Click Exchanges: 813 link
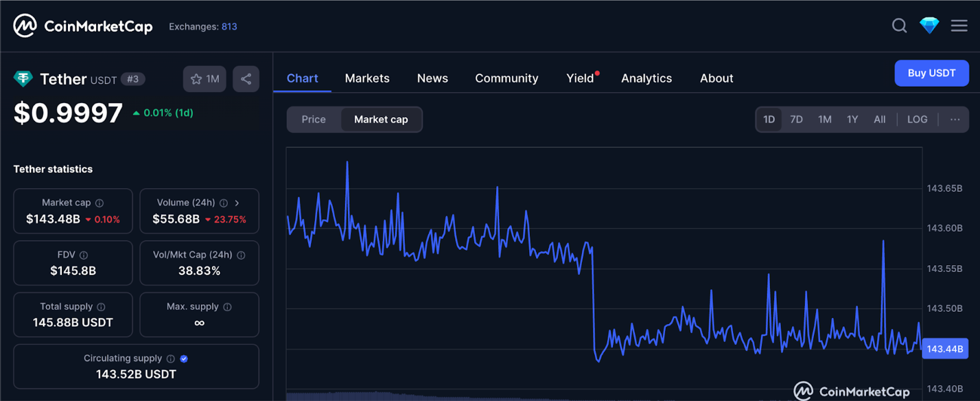The height and width of the screenshot is (401, 980). tap(203, 27)
